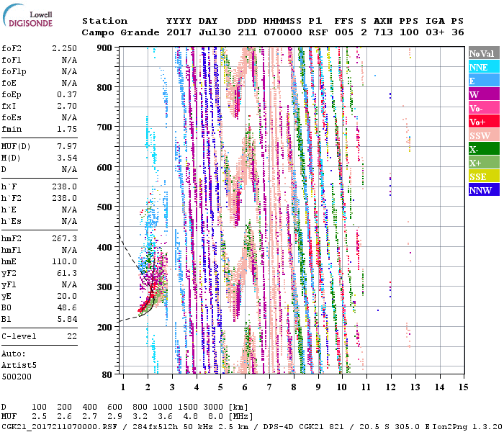The width and height of the screenshot is (504, 432).
Task: Select the Vo- pink legend entry
Action: 483,108
